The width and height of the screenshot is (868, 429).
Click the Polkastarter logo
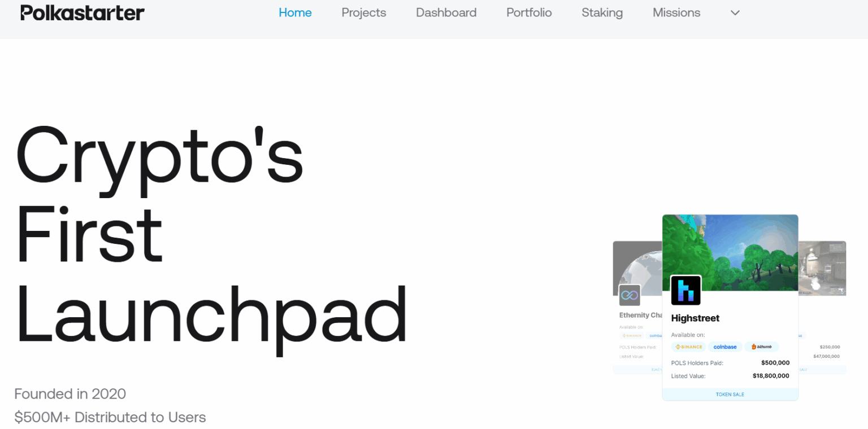click(x=83, y=12)
